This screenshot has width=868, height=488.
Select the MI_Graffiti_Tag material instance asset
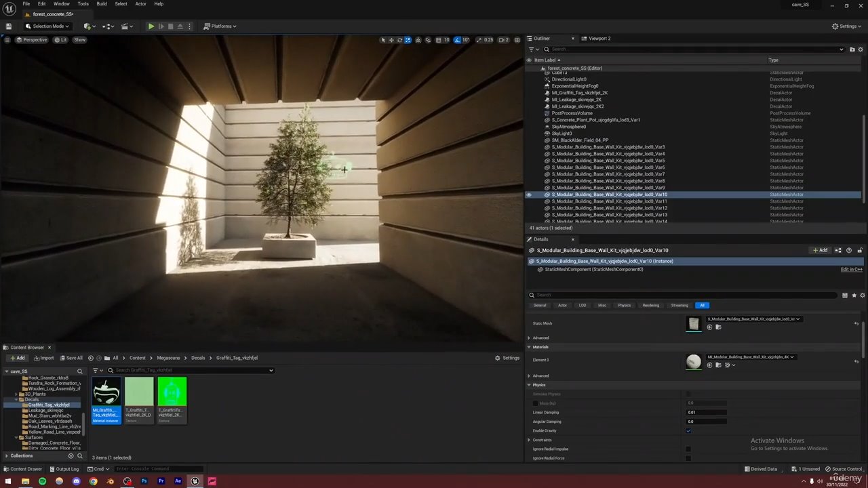106,400
